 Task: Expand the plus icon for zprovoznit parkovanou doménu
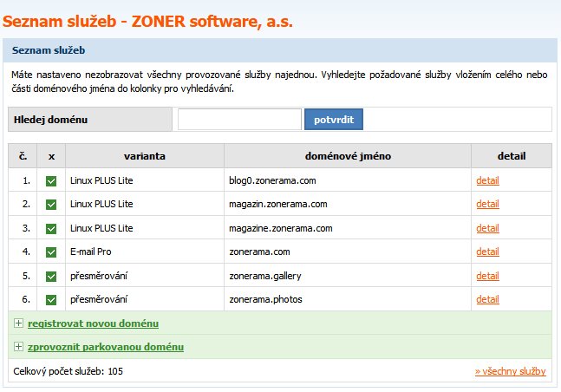(x=18, y=347)
